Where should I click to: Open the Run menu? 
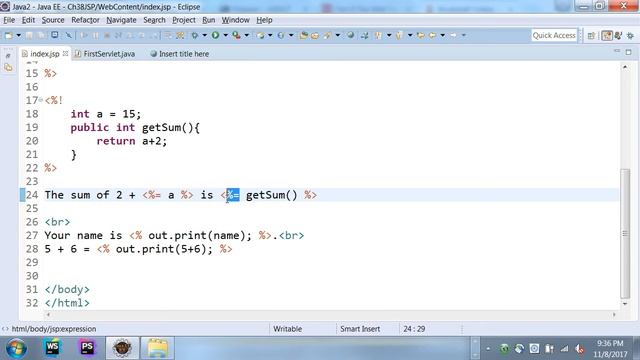pyautogui.click(x=209, y=20)
